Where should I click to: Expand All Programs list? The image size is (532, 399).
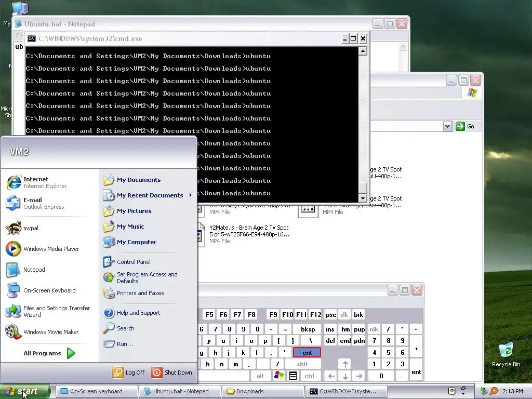click(49, 353)
